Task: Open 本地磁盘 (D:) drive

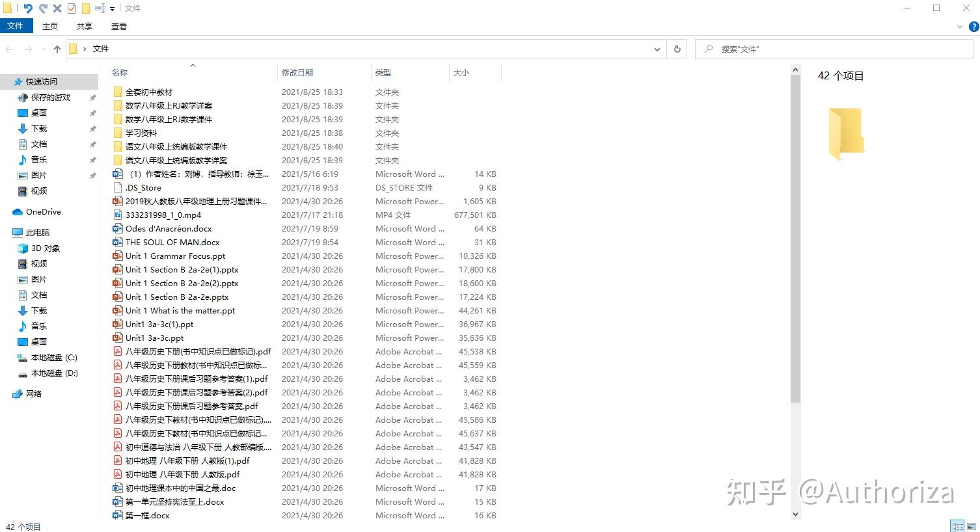Action: click(55, 373)
